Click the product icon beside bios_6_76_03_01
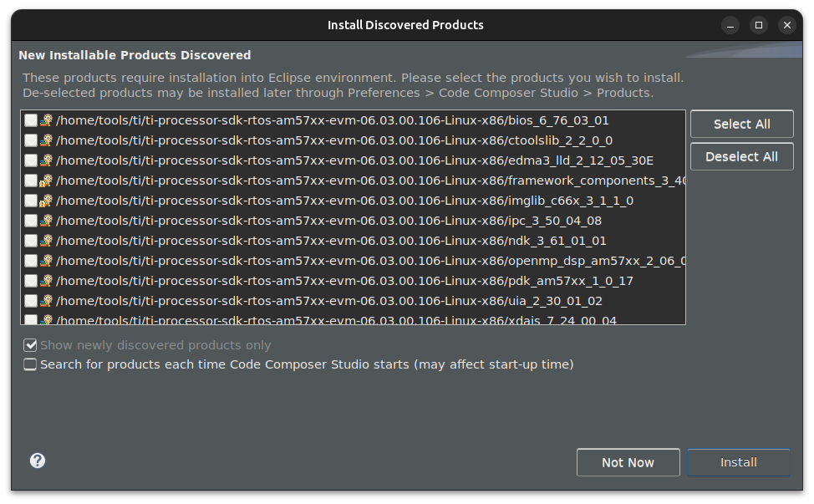This screenshot has height=504, width=814. pos(47,120)
